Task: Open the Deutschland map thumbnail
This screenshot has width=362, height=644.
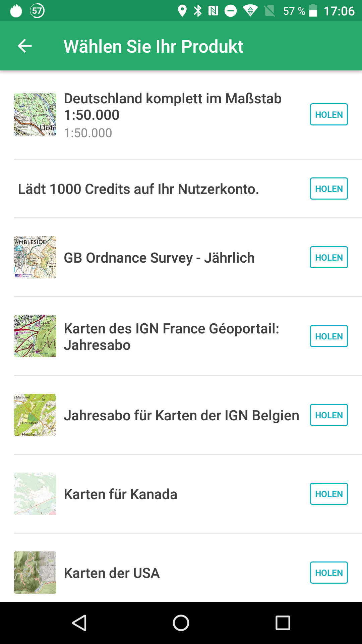Action: point(35,114)
